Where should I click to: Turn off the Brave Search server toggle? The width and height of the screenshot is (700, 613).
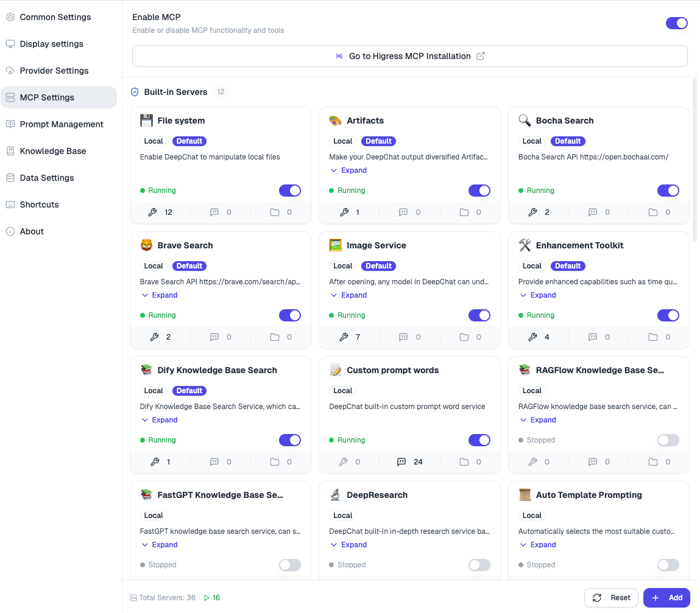coord(290,315)
